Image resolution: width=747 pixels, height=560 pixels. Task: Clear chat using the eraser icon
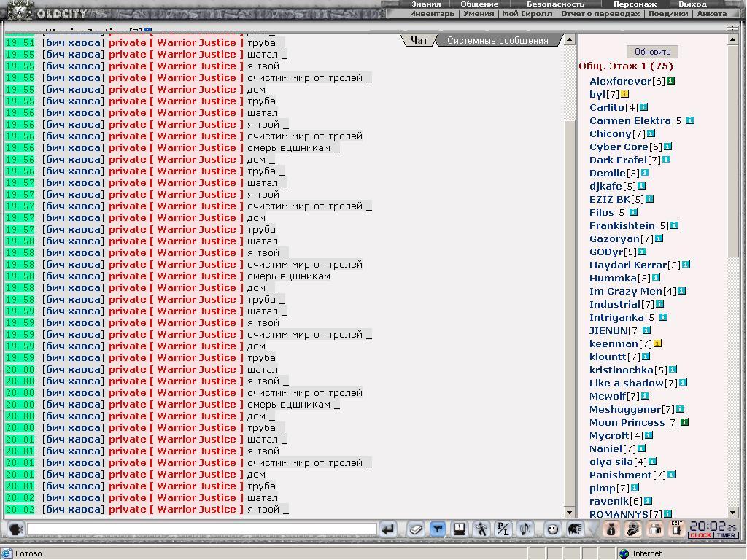(x=415, y=529)
